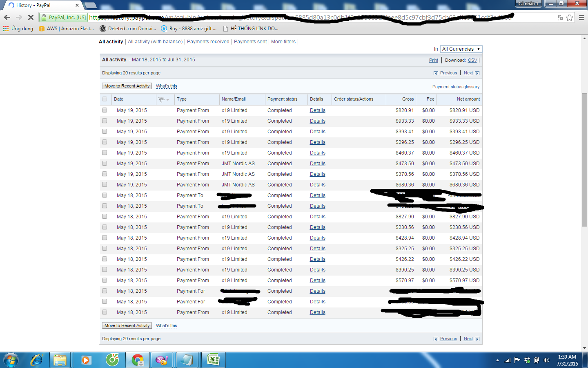Switch to All activity (with balance) filter

coord(155,42)
